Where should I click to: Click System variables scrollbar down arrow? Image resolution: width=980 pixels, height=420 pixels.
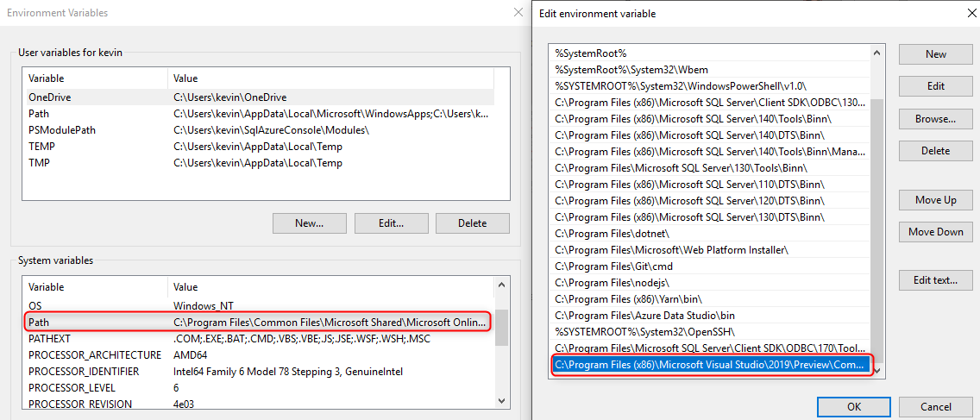coord(500,401)
